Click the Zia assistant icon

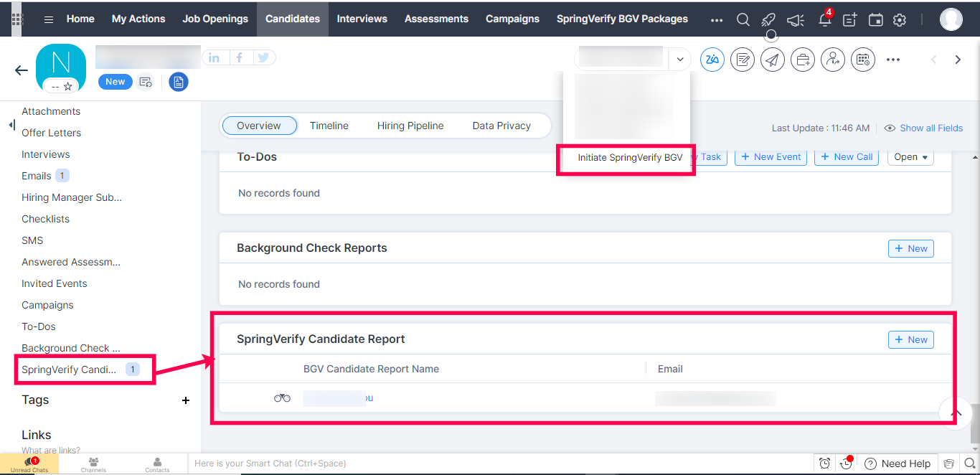click(x=712, y=60)
